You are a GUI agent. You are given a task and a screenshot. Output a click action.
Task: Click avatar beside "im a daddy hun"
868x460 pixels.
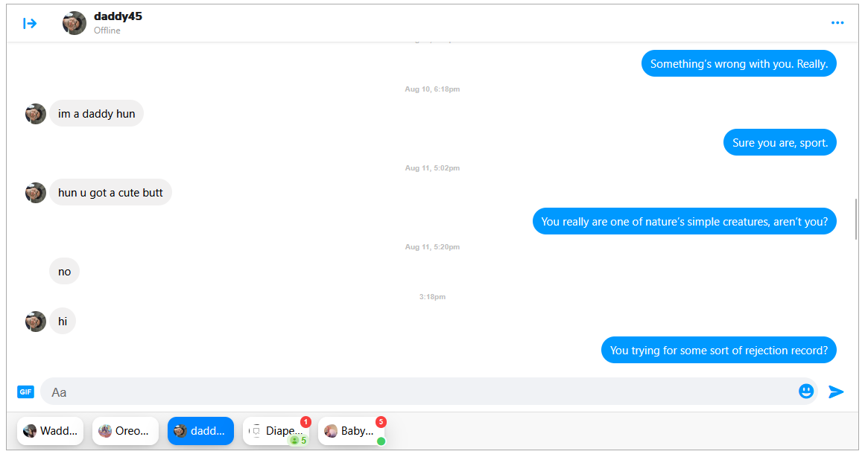36,114
